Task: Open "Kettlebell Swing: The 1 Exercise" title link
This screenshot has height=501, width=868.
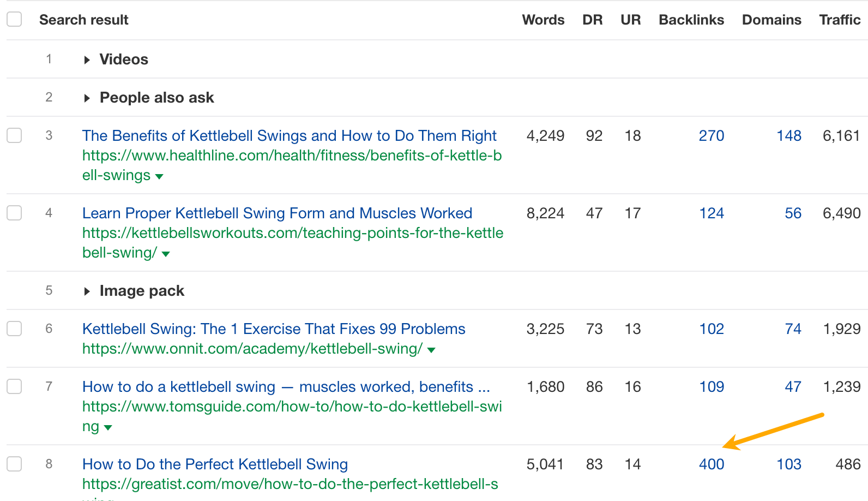Action: pos(274,329)
